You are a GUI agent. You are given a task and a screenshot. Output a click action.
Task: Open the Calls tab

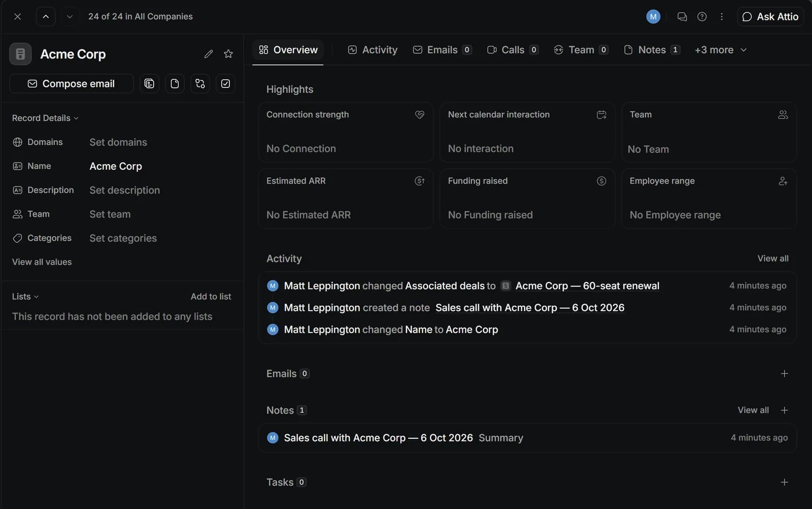(x=513, y=50)
